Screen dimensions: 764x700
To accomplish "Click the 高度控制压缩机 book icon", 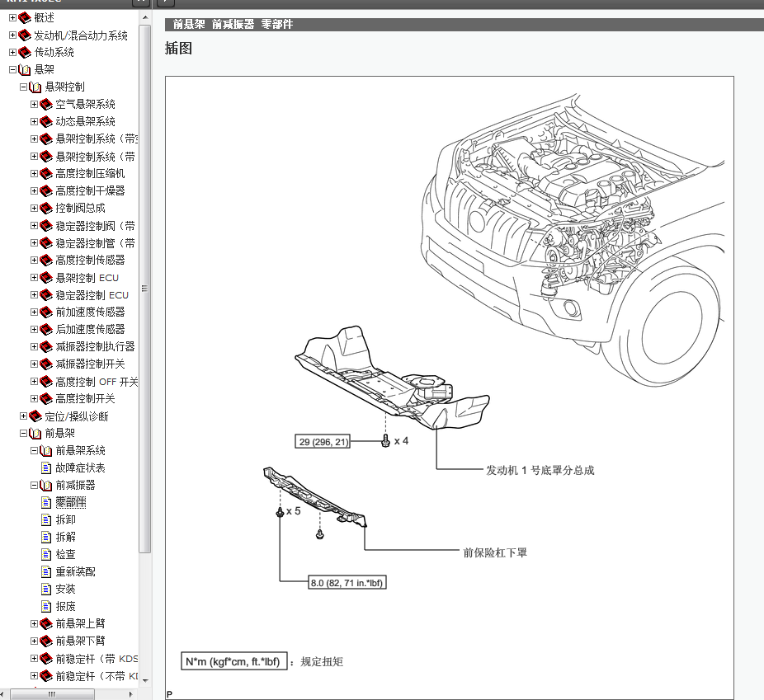I will 46,174.
